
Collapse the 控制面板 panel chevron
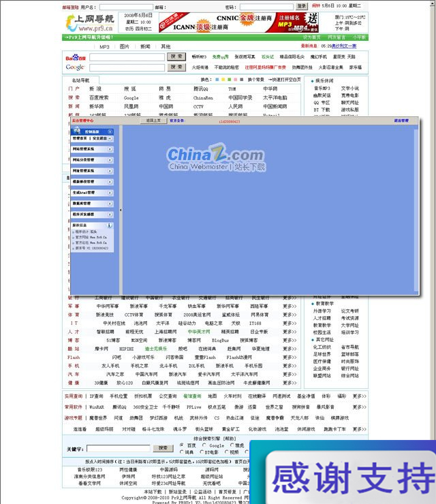click(x=110, y=131)
